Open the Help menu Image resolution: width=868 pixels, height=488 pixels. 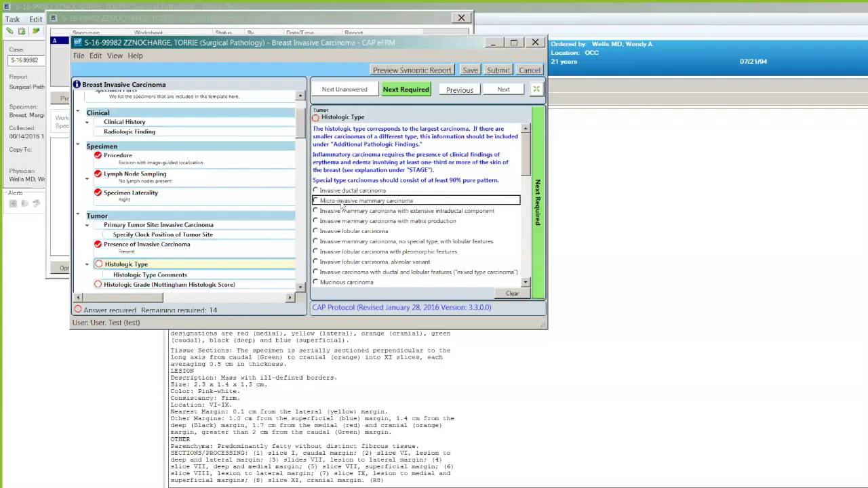coord(136,56)
